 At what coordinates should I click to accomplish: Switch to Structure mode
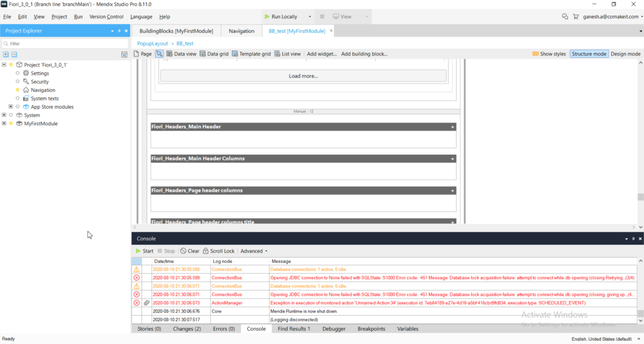[589, 54]
